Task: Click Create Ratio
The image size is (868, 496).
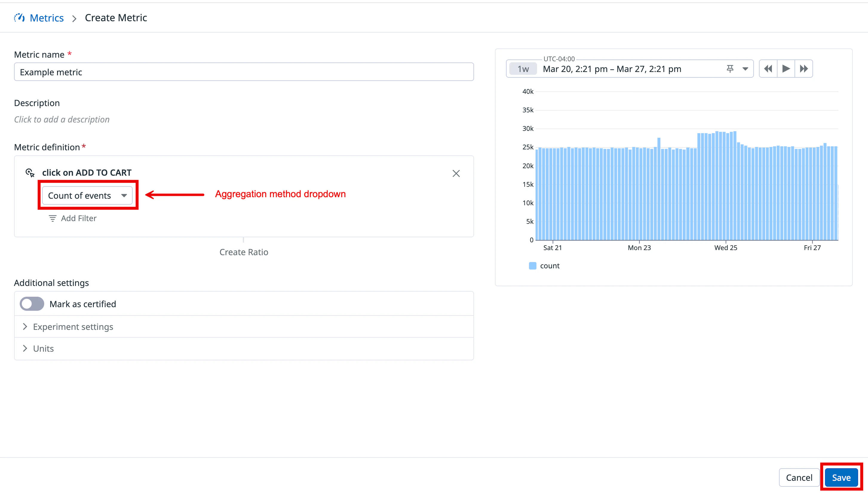Action: pos(243,252)
